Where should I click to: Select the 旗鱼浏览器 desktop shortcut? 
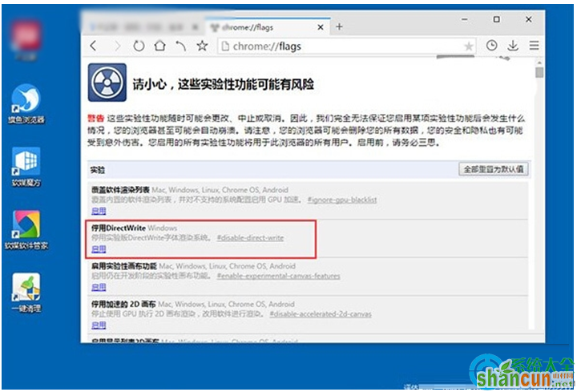[26, 104]
